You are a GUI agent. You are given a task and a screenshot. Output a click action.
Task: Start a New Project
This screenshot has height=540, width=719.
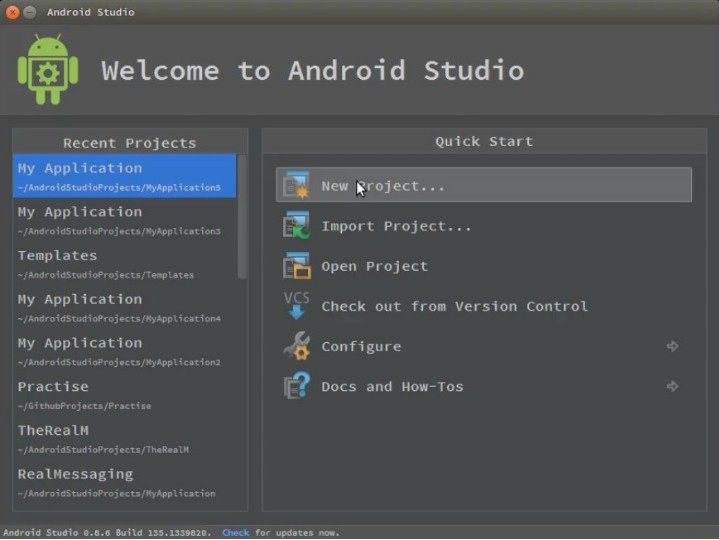click(484, 185)
